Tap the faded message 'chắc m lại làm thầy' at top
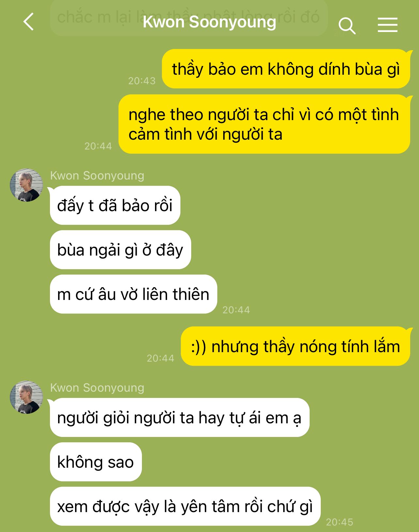The width and height of the screenshot is (419, 532). tap(189, 17)
